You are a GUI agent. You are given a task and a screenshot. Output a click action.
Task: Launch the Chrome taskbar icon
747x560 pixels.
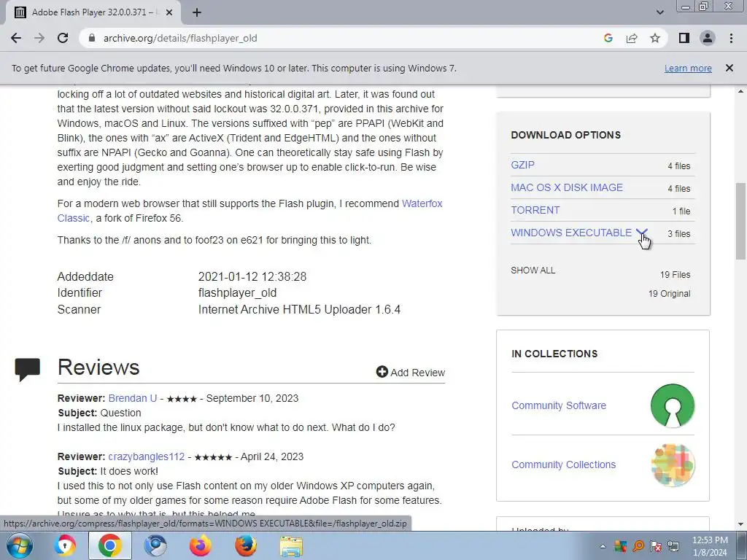(x=110, y=545)
